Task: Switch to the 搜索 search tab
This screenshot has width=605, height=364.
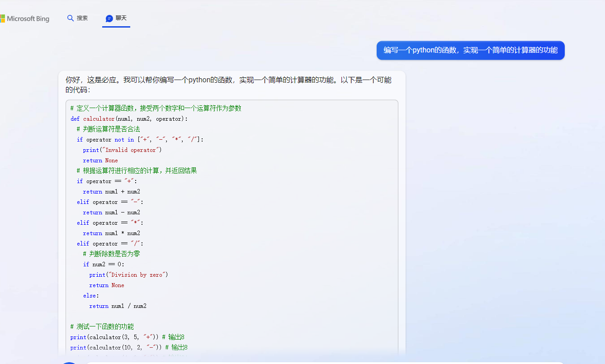Action: 77,18
